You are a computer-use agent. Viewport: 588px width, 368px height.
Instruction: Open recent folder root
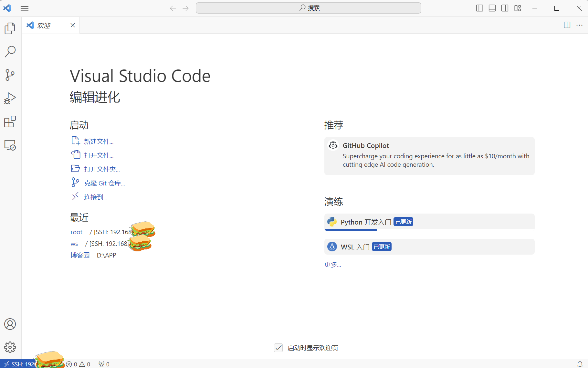pyautogui.click(x=77, y=232)
